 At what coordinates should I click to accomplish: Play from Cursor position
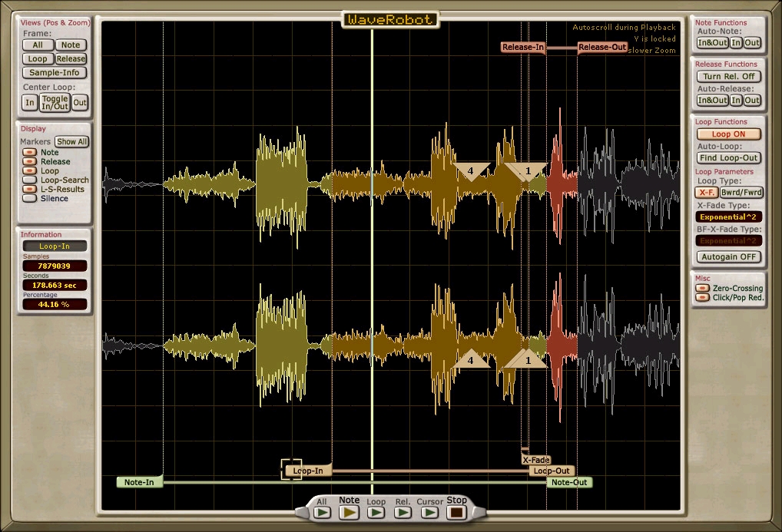pos(430,512)
